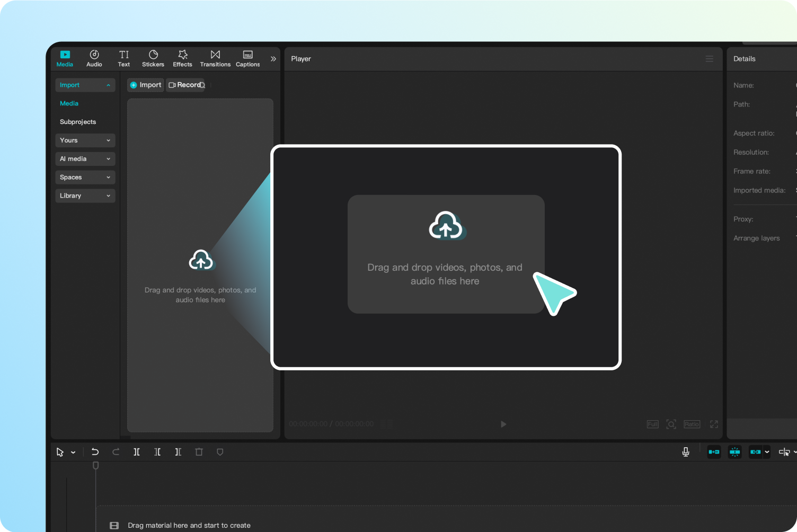Image resolution: width=797 pixels, height=532 pixels.
Task: Play the preview in the Player
Action: click(503, 424)
